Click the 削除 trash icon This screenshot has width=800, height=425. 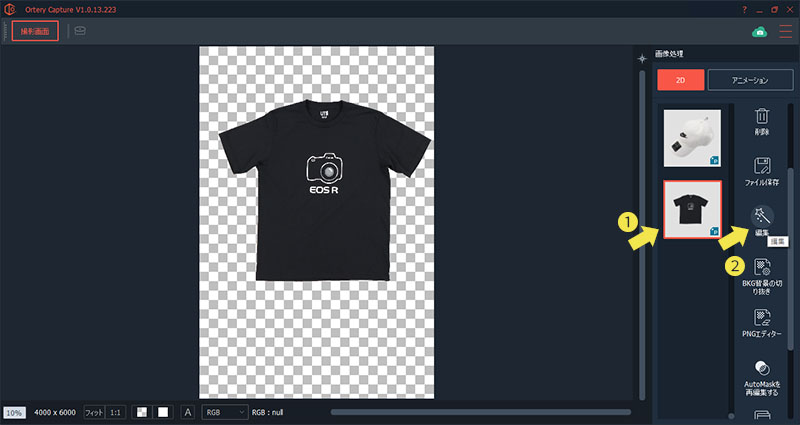click(762, 118)
